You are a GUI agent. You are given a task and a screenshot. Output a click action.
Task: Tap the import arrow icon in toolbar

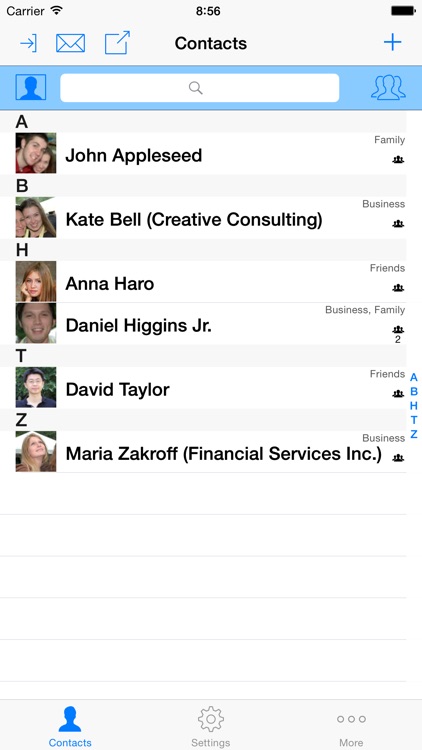[28, 44]
